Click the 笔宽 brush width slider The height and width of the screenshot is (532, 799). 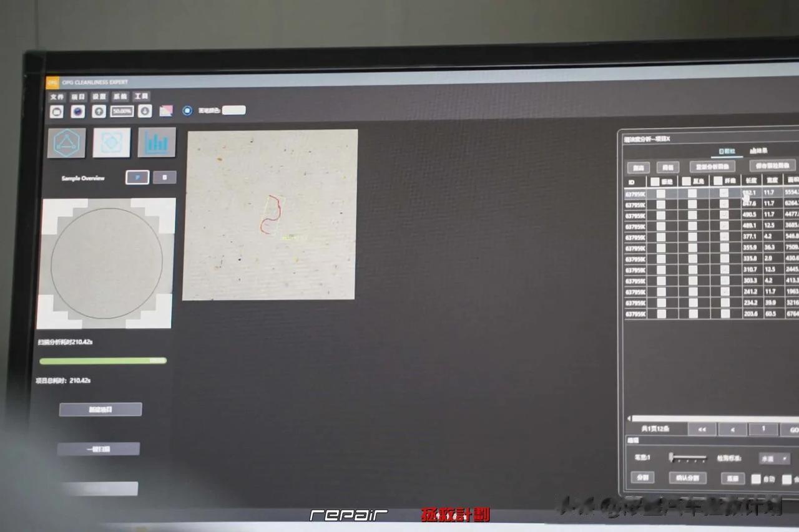point(688,458)
